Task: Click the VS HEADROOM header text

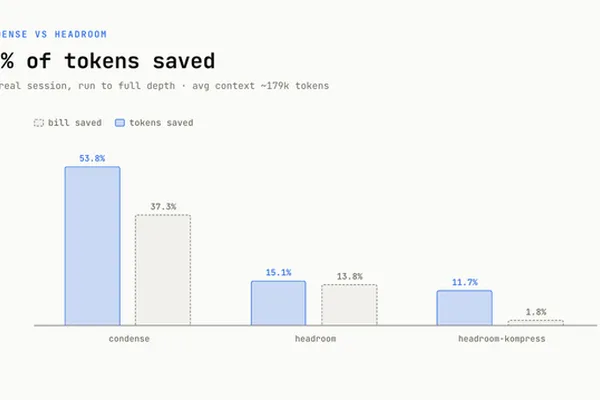Action: coord(71,34)
